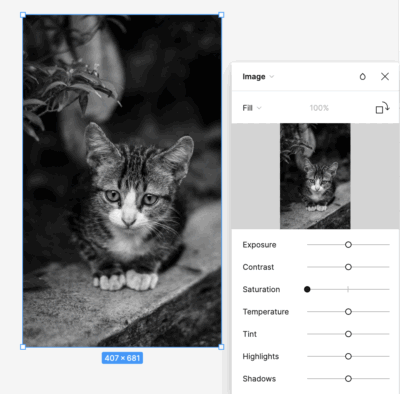Screen dimensions: 400x394
Task: Click the Tint label
Action: (x=250, y=334)
